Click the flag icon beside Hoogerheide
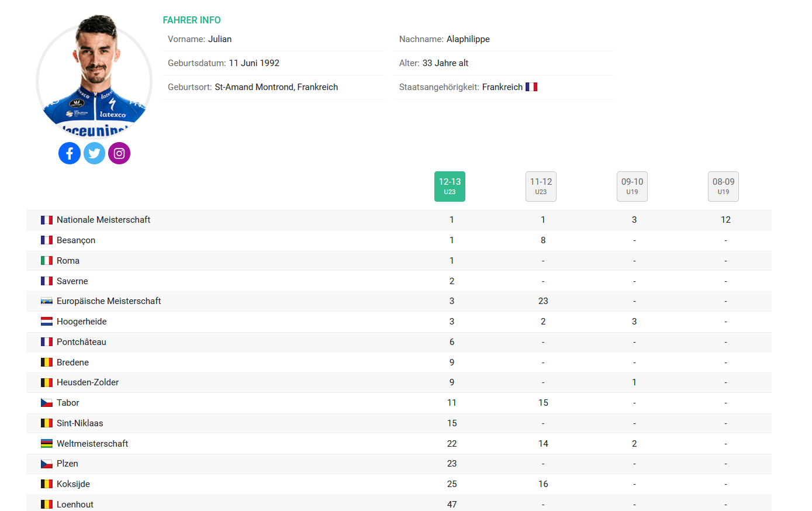This screenshot has height=511, width=812. coord(47,322)
